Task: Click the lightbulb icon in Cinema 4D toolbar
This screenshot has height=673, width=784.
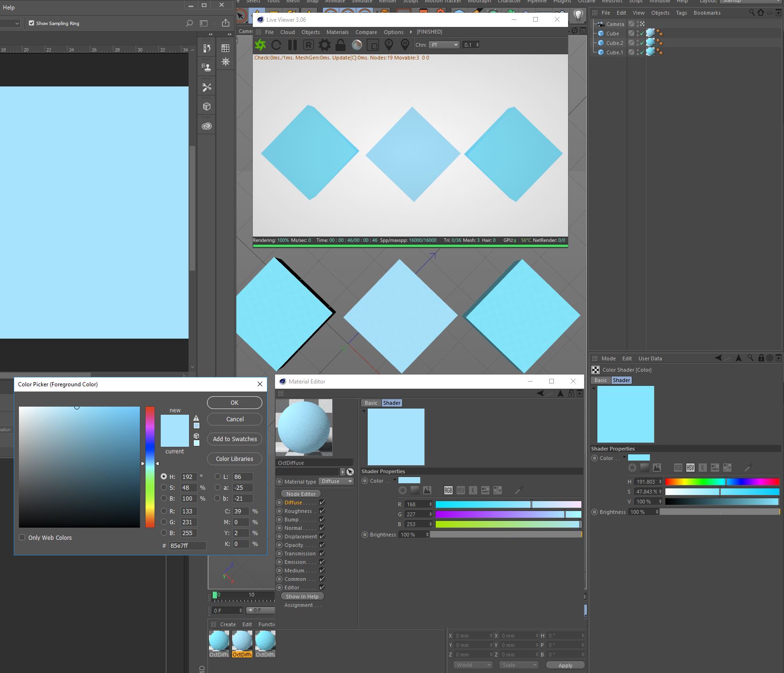Action: 578,15
